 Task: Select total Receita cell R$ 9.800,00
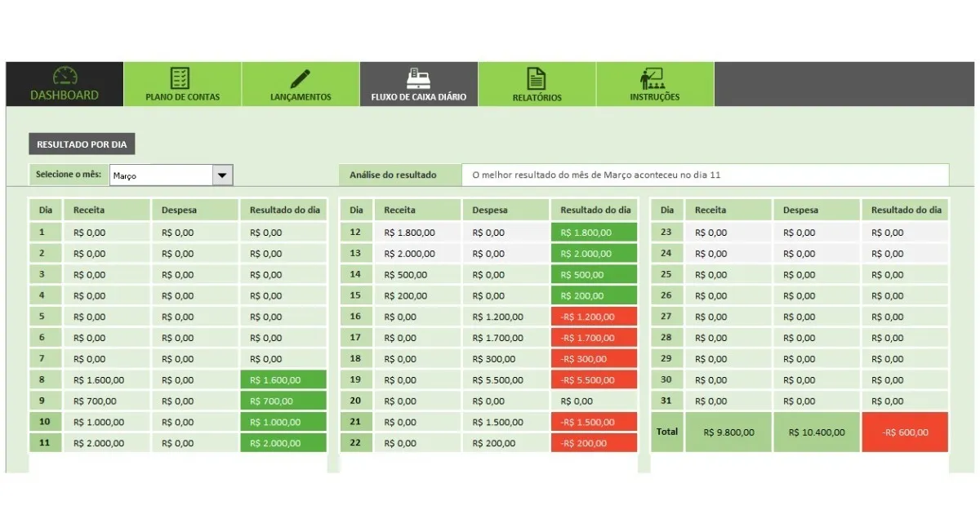point(728,432)
